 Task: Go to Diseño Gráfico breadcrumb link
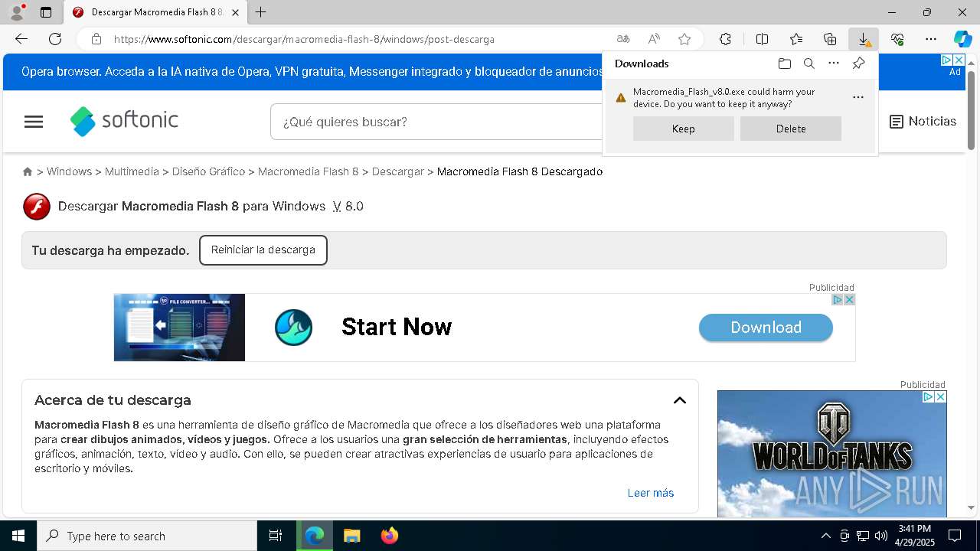[x=208, y=171]
